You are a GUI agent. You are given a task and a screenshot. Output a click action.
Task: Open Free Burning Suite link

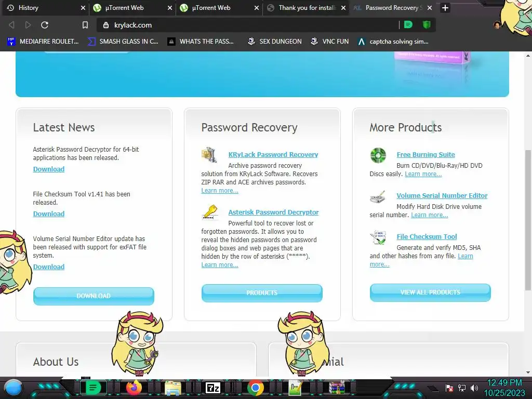click(426, 154)
